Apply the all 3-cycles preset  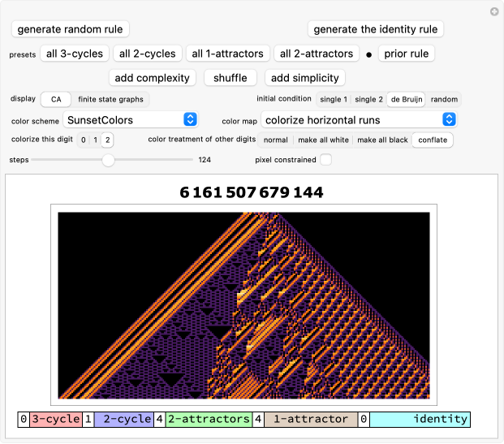click(75, 54)
